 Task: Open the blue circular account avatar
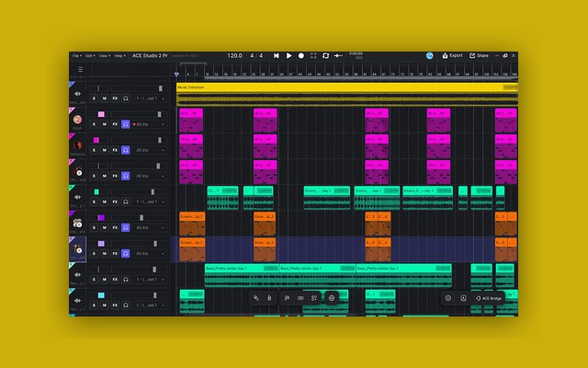pos(430,55)
